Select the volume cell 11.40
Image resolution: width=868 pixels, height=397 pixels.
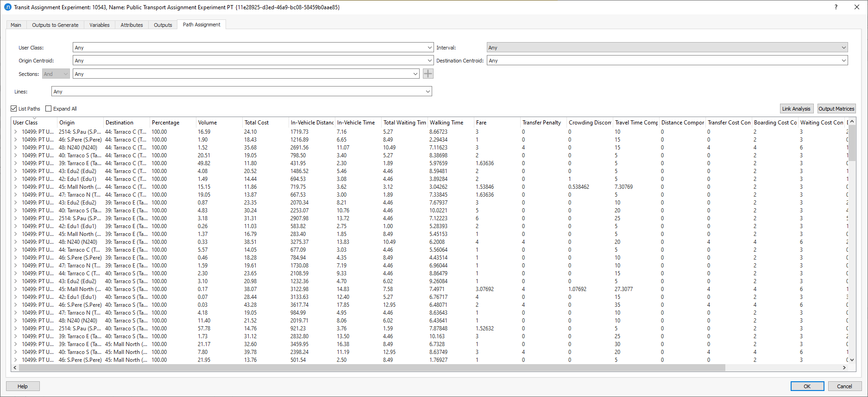[204, 321]
